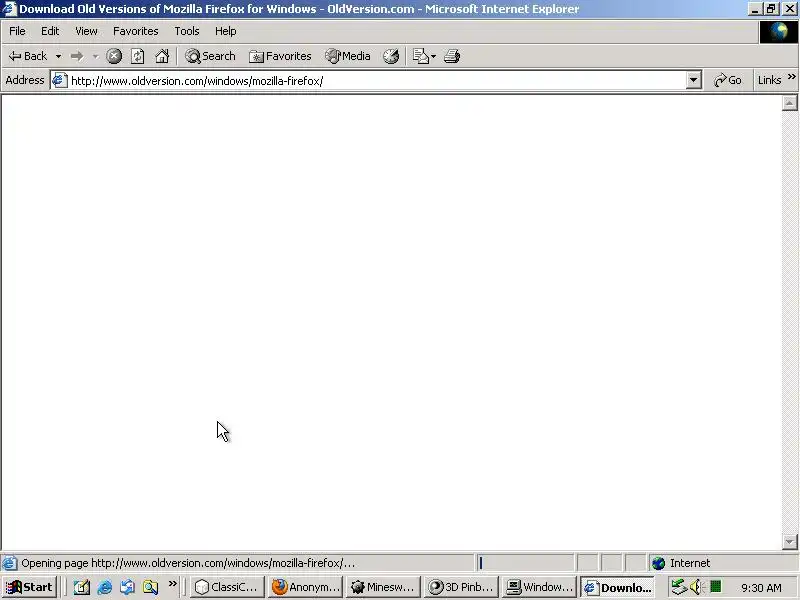This screenshot has width=800, height=600.
Task: Switch to 3D Pinball taskbar button
Action: pyautogui.click(x=461, y=587)
